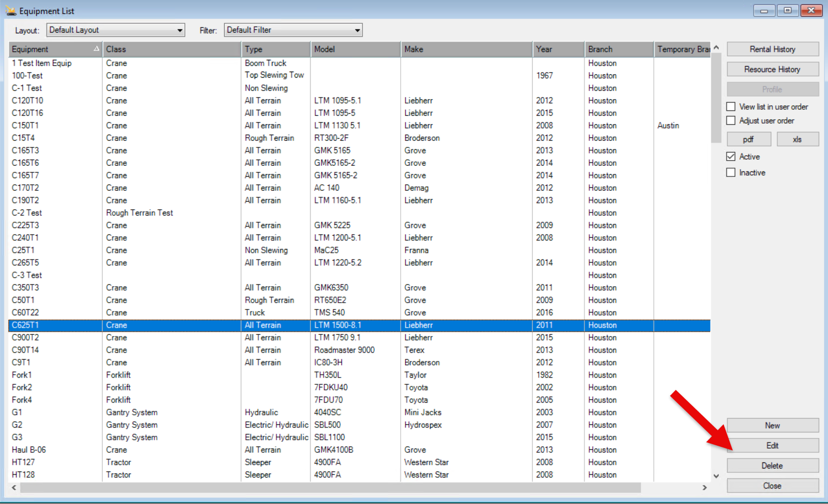
Task: Sort by the Temporary Branch column header
Action: pos(683,49)
